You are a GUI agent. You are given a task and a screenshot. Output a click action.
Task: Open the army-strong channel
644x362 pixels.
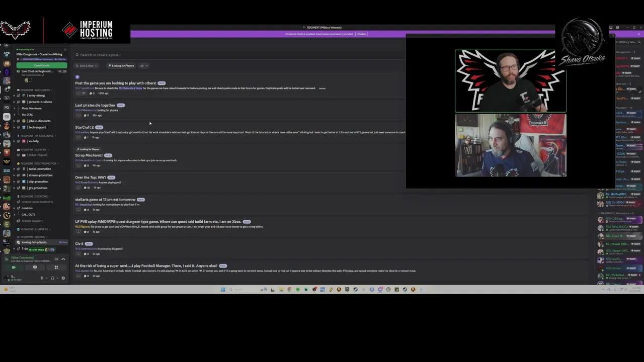pyautogui.click(x=37, y=96)
